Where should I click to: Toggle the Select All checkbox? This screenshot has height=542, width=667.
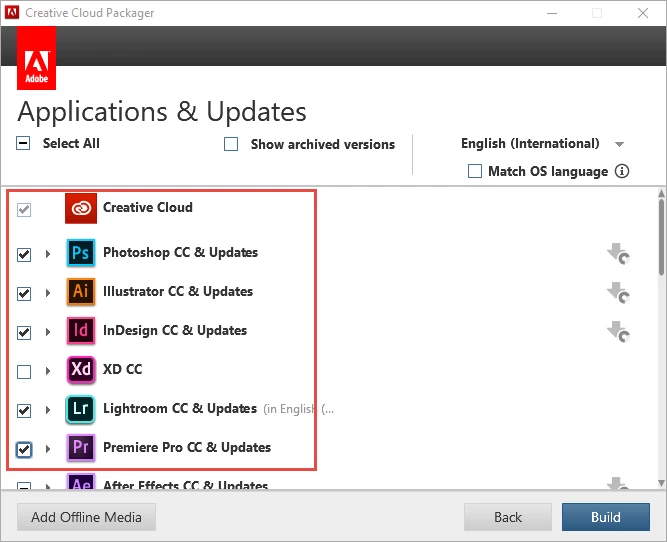23,143
